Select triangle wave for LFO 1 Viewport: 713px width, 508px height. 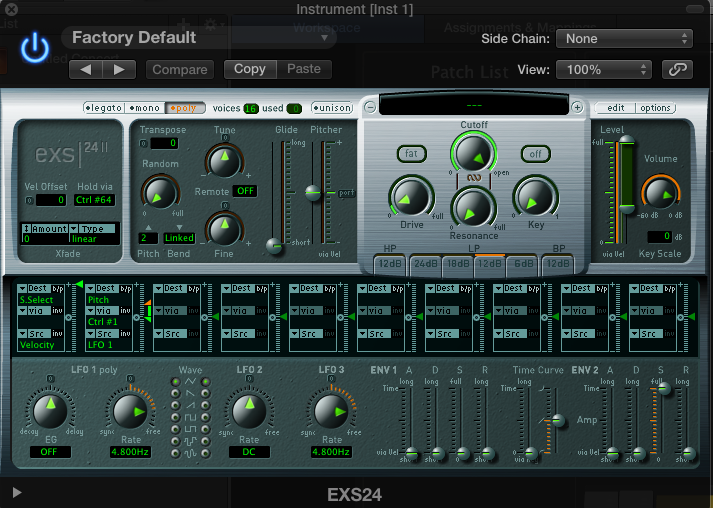pos(176,381)
